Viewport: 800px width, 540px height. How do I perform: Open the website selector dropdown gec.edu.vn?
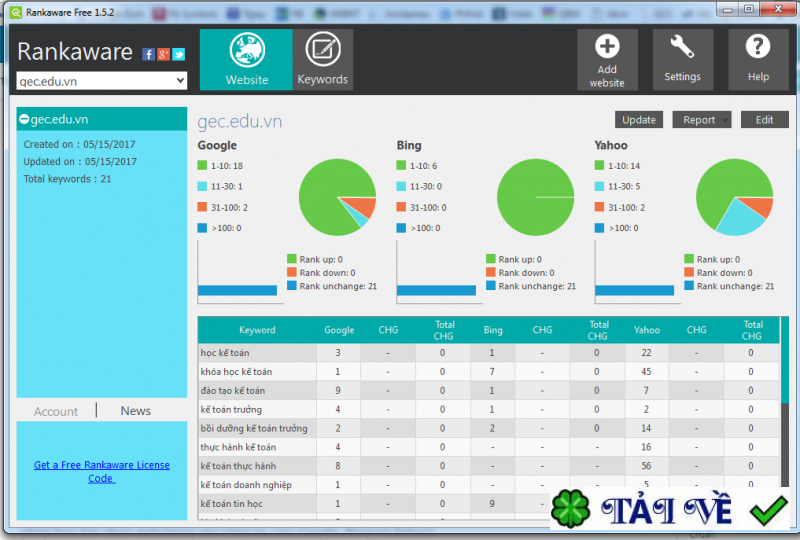point(102,81)
